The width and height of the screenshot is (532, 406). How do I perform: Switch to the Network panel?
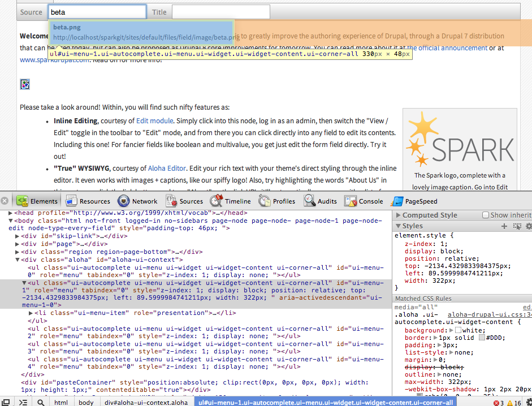pyautogui.click(x=137, y=201)
